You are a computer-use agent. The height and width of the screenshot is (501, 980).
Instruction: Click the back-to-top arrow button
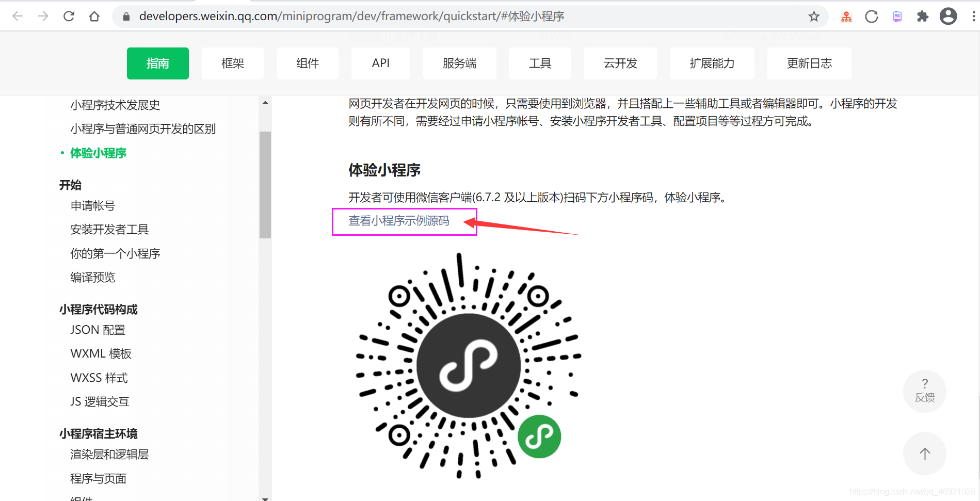pyautogui.click(x=925, y=454)
